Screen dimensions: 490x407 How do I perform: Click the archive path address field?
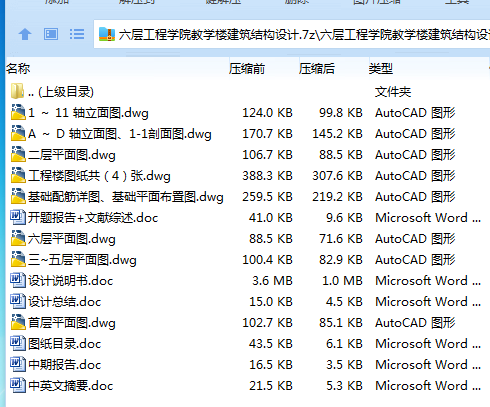(x=292, y=34)
